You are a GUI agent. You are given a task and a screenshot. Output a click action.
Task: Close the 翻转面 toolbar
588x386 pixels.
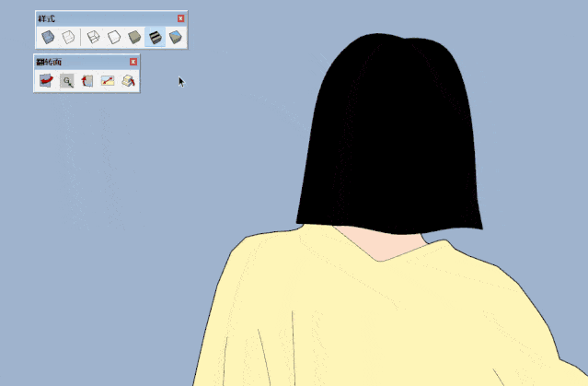click(x=133, y=62)
